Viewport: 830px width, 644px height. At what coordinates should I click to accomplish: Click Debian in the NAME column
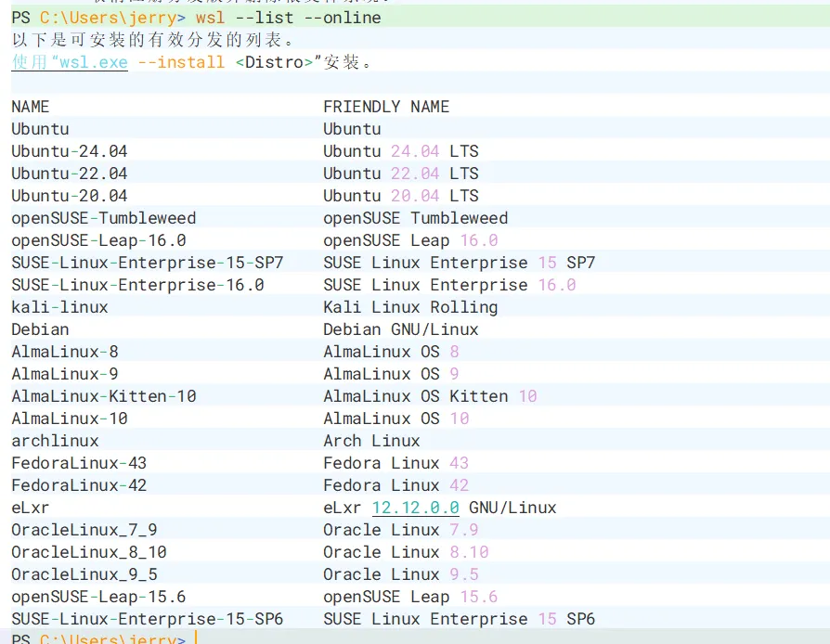click(40, 329)
